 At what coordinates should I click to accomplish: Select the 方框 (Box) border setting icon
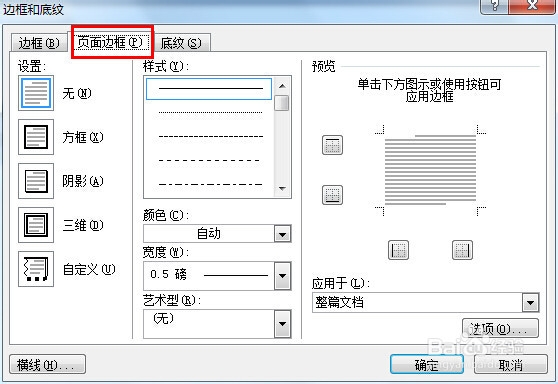[x=36, y=137]
